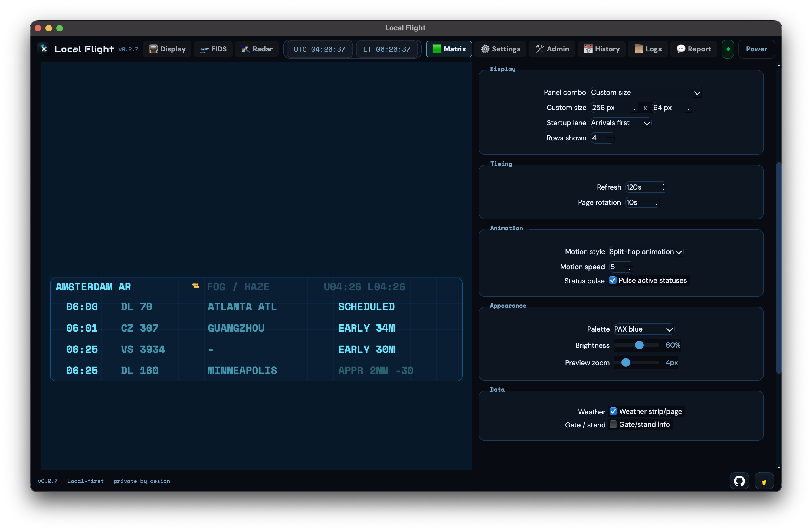Click the APPR 2NM -30 status
812x532 pixels.
pyautogui.click(x=376, y=371)
